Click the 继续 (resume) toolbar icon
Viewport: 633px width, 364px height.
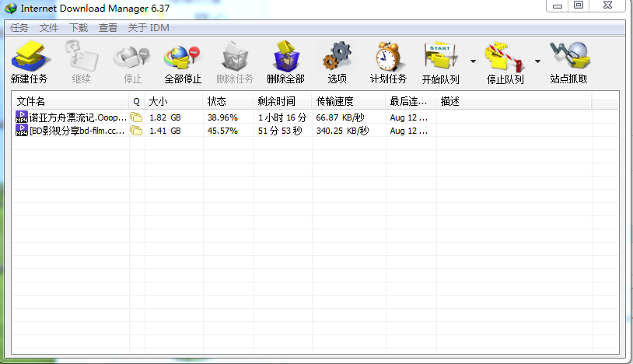(81, 56)
